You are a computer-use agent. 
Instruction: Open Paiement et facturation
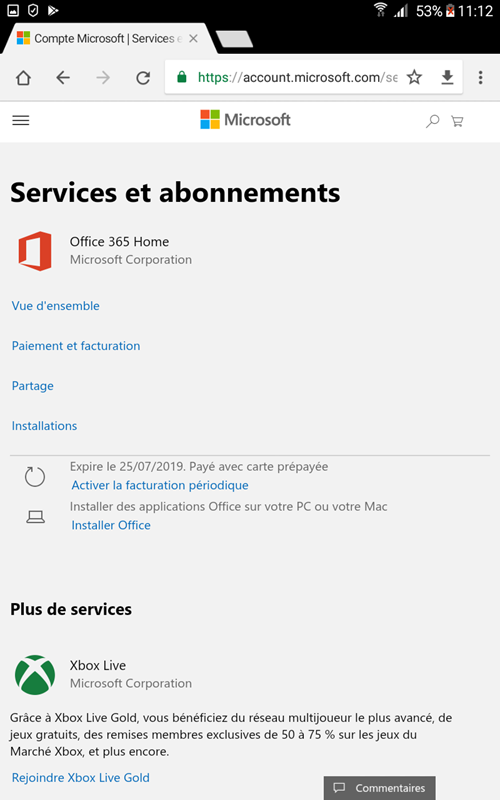[x=76, y=346]
